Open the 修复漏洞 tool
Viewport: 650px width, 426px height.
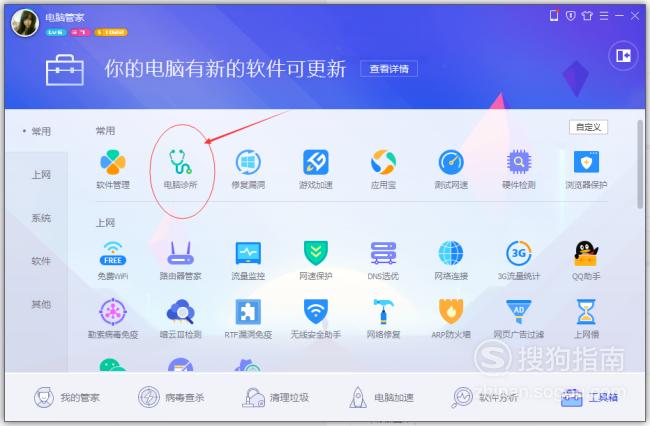pyautogui.click(x=248, y=169)
